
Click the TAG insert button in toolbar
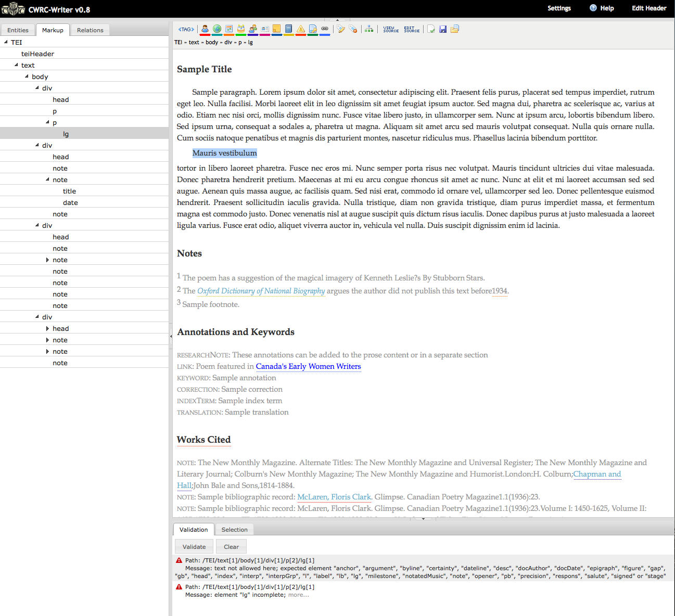coord(186,29)
